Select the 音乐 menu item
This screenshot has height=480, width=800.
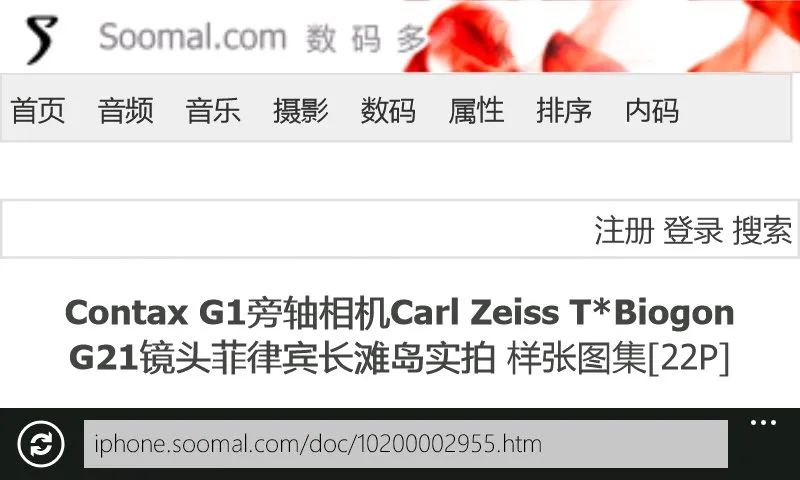tap(213, 110)
